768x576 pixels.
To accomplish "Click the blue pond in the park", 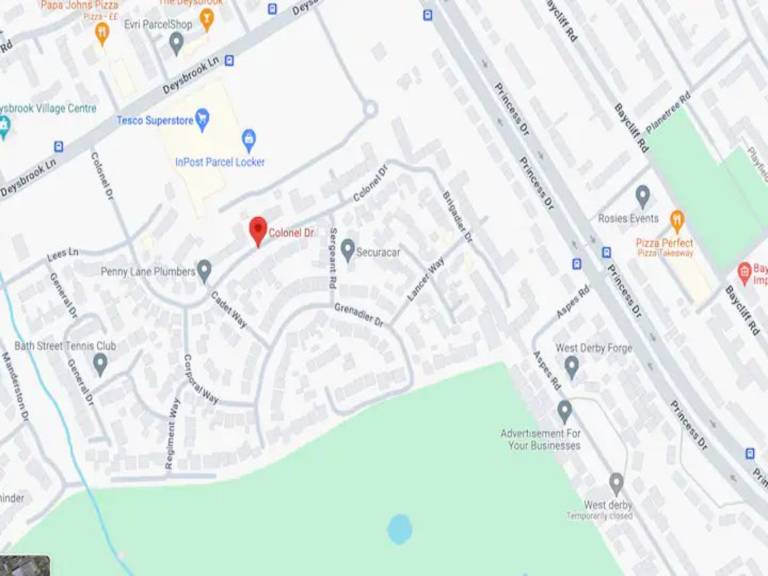I will pos(400,529).
